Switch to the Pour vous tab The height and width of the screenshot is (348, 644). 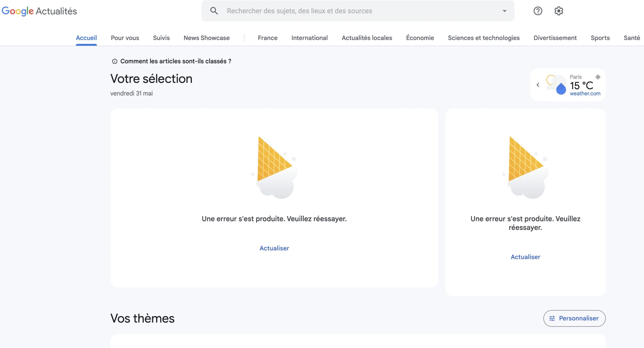coord(125,38)
